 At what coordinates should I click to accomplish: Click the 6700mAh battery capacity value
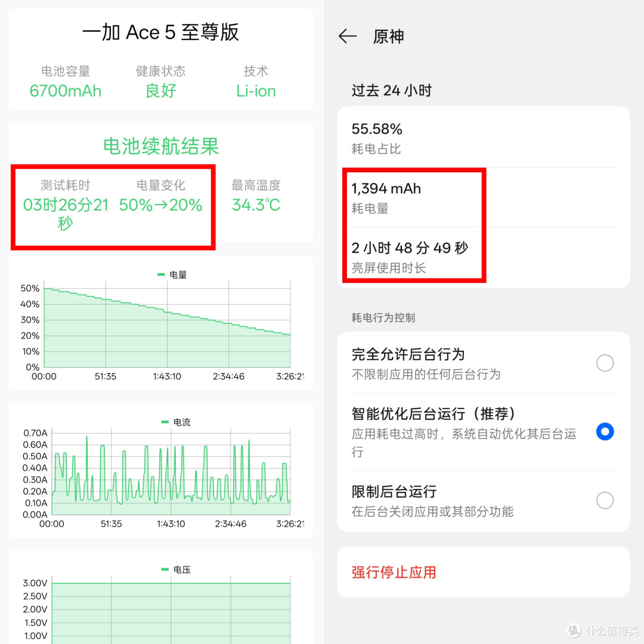(66, 91)
